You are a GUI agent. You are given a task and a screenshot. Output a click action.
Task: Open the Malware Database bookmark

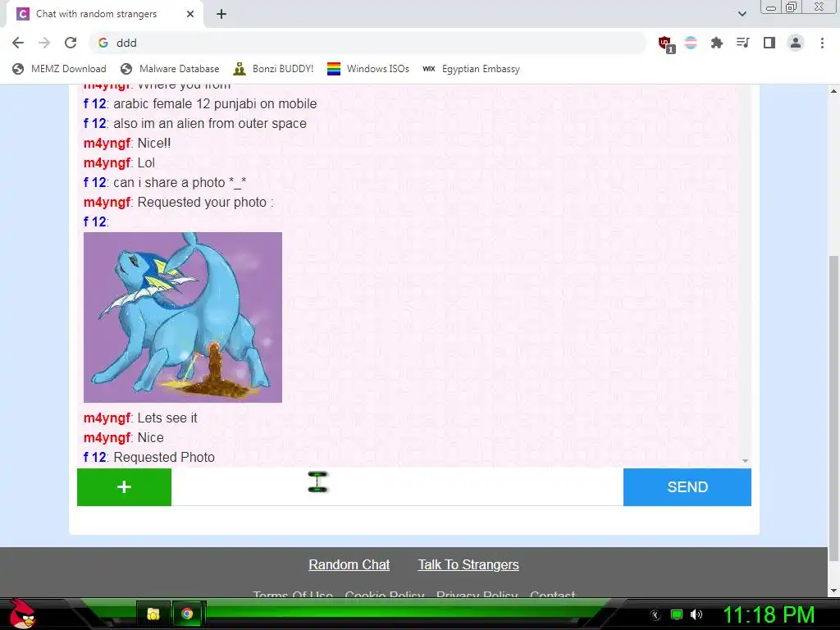[x=170, y=69]
